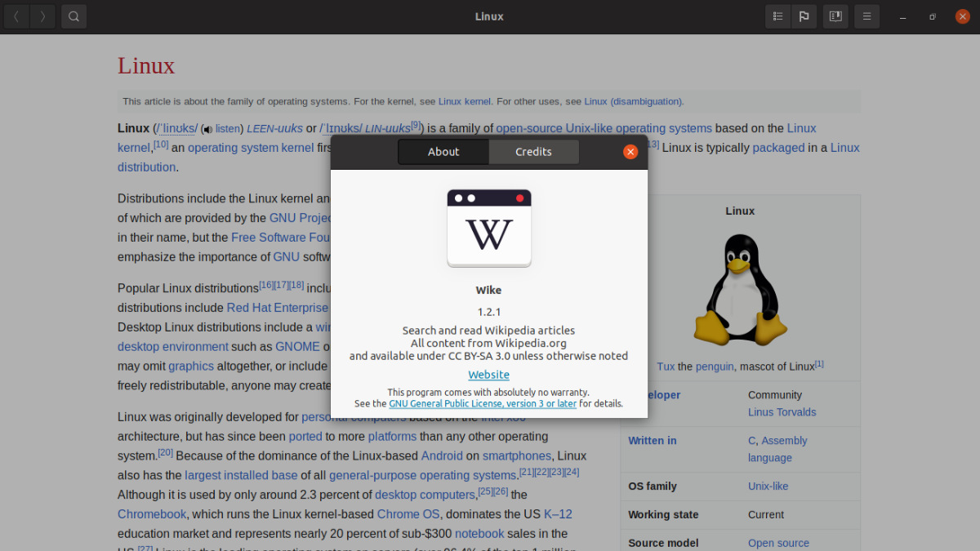980x551 pixels.
Task: Minimize the Wike window
Action: point(902,16)
